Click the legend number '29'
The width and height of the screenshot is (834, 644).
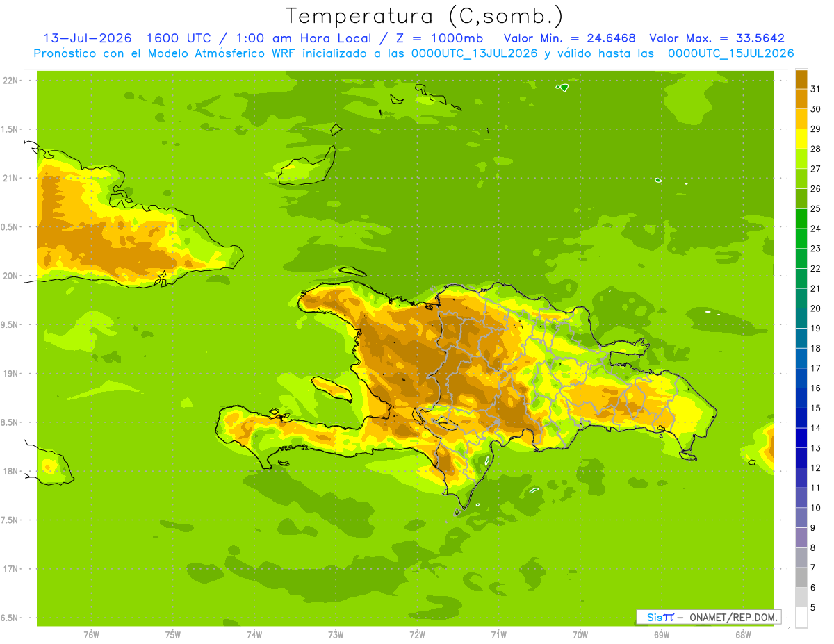click(817, 129)
